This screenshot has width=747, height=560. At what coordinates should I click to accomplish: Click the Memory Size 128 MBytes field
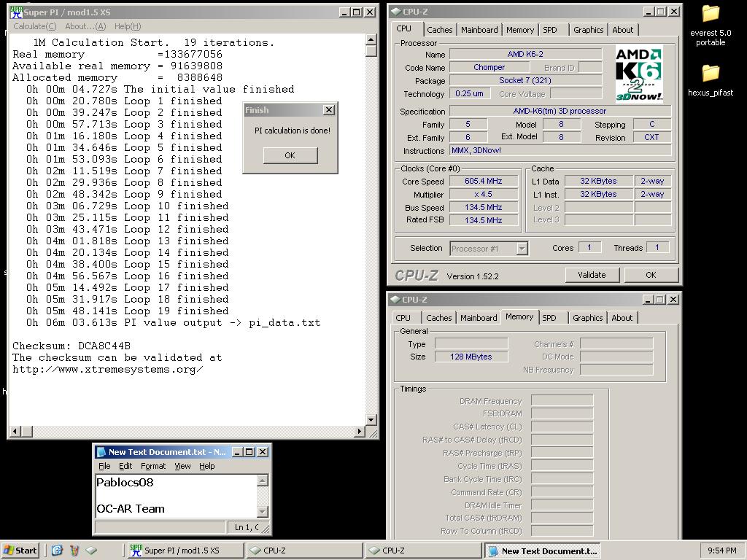471,357
